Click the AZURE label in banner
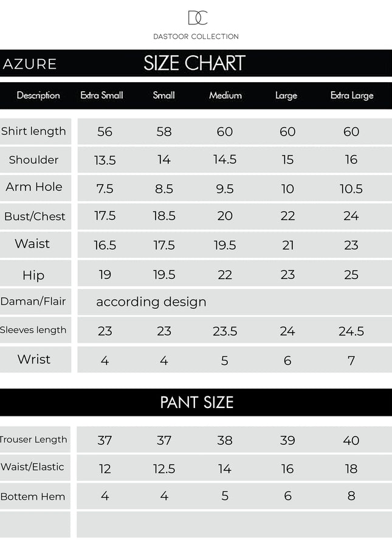The width and height of the screenshot is (392, 549). pos(30,64)
